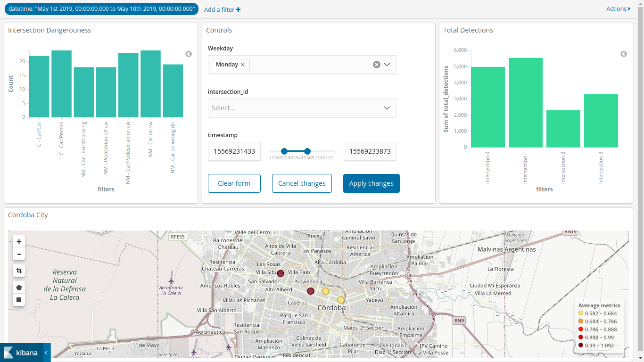Open the Kibana logo home
This screenshot has height=362, width=644.
[21, 353]
